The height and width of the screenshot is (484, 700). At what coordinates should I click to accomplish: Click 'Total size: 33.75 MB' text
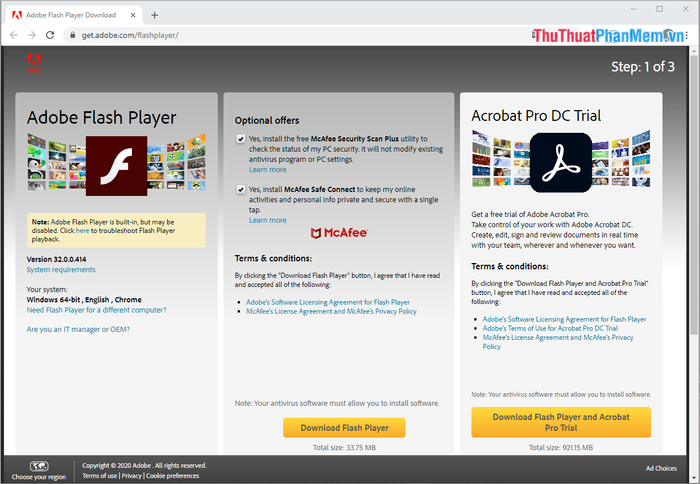click(x=344, y=447)
